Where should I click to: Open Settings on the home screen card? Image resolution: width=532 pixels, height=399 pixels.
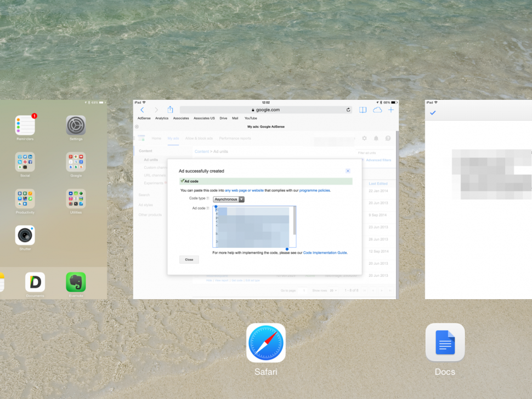76,125
